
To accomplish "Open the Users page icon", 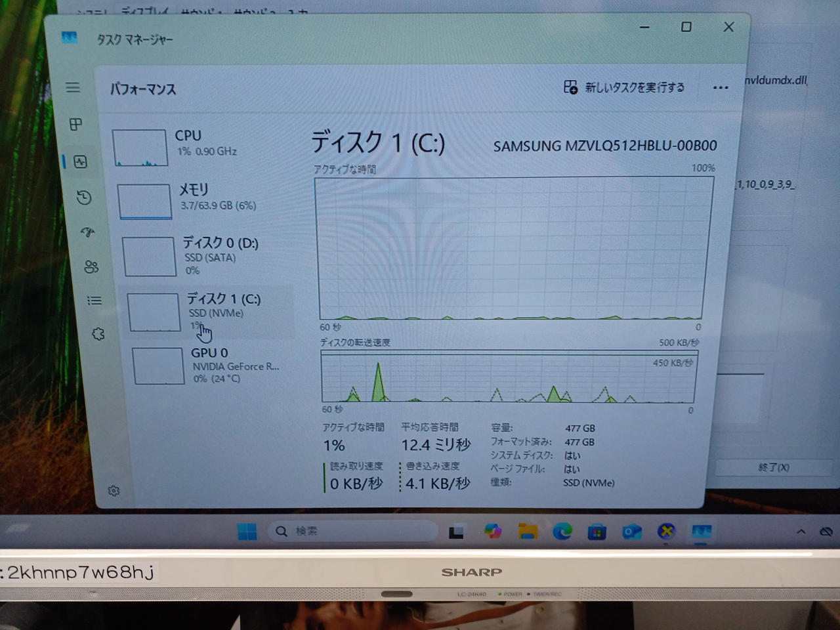I will click(x=91, y=266).
